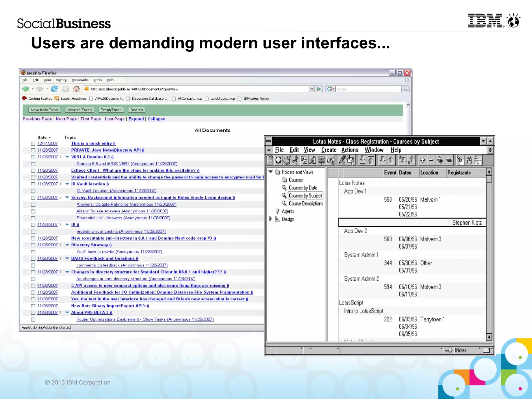
Task: Click the Expand All stacked plus icon in Lotus Notes
Action: pos(440,160)
